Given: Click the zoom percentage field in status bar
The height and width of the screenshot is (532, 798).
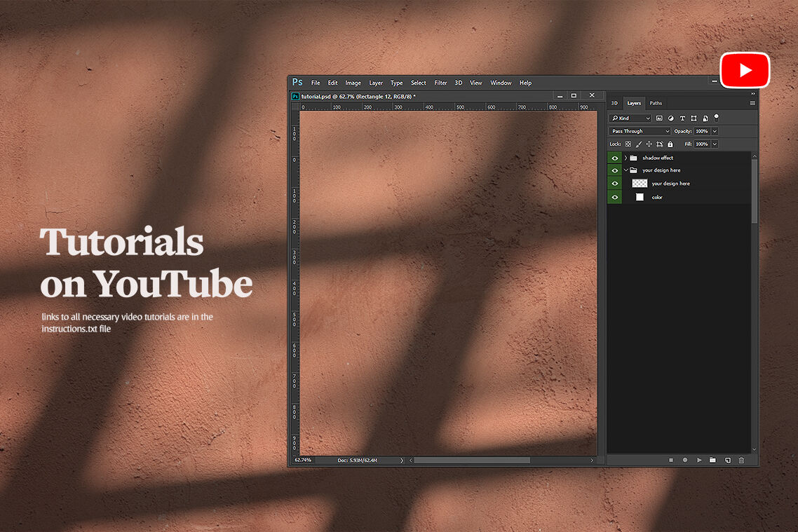Looking at the screenshot, I should (303, 461).
